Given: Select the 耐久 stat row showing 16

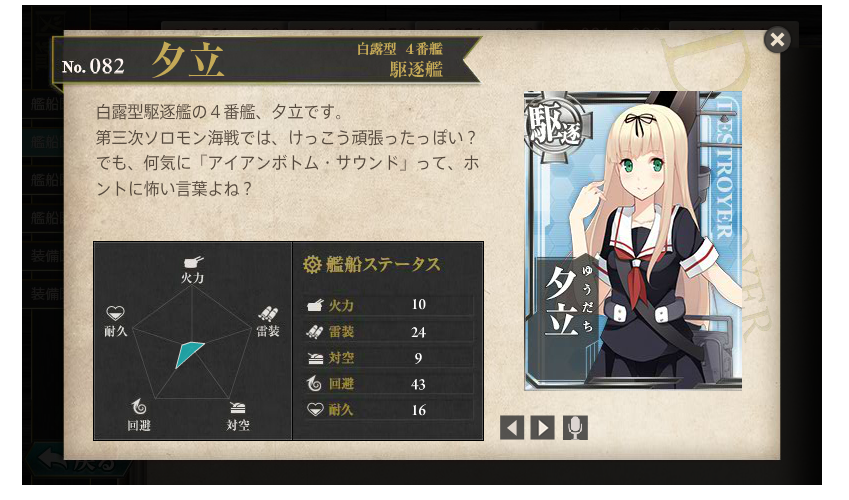Looking at the screenshot, I should point(389,410).
